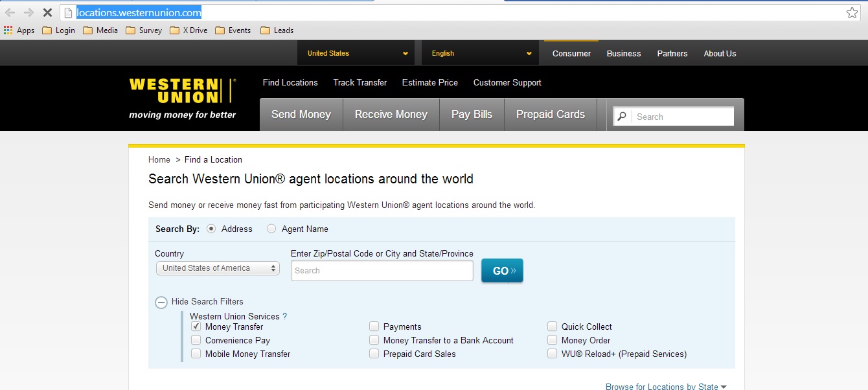
Task: Check the Quick Collect checkbox
Action: pos(552,327)
